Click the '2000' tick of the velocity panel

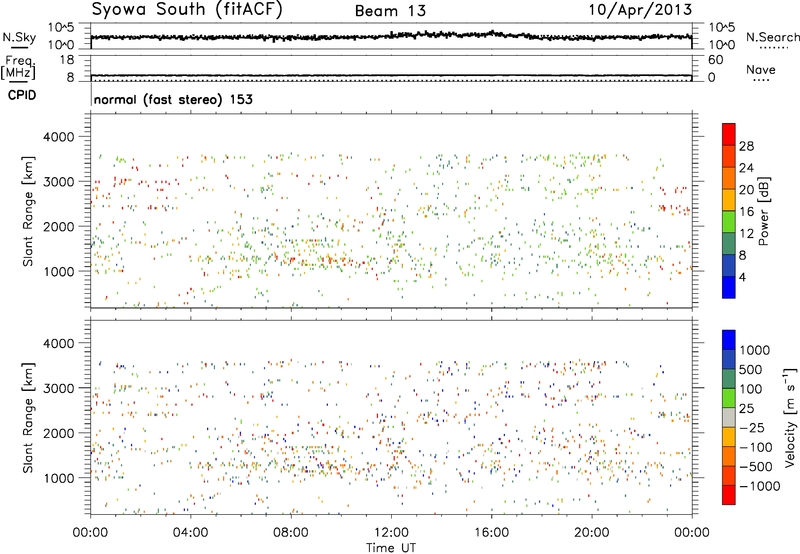click(58, 433)
